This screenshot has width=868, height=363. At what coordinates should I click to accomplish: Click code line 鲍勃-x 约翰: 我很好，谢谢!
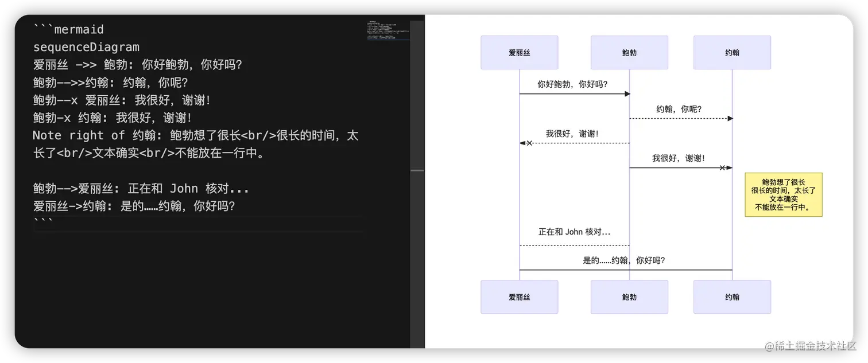113,118
